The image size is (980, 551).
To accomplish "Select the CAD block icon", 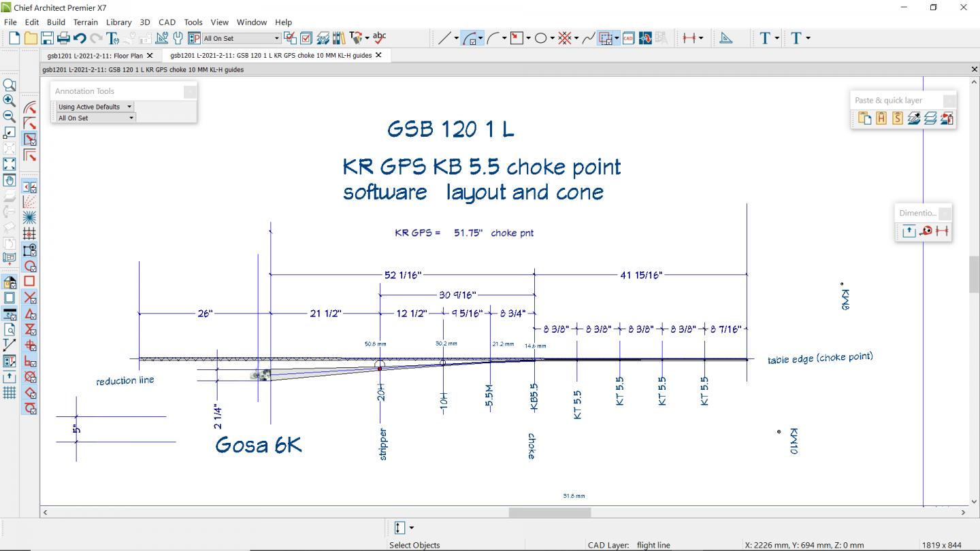I will 628,38.
